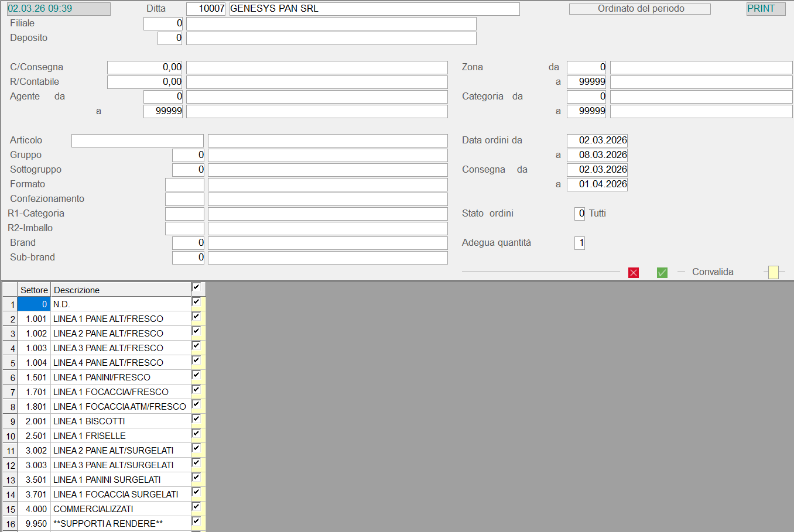794x532 pixels.
Task: Click the red X cancel icon
Action: [633, 273]
